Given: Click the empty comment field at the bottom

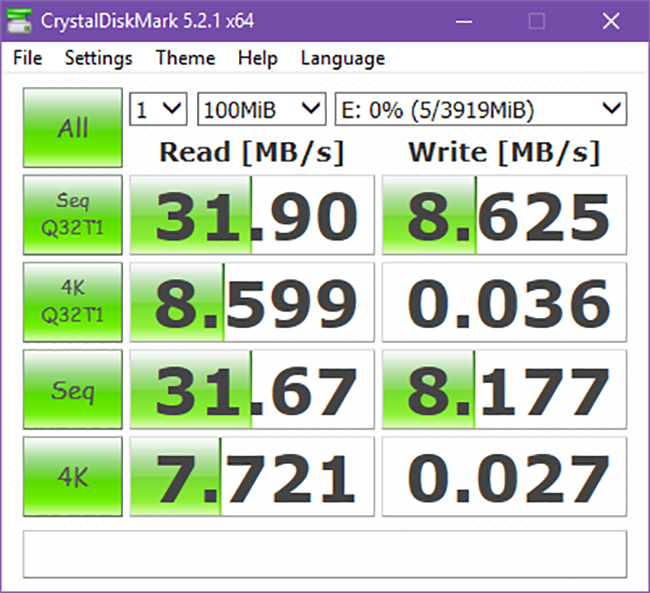Looking at the screenshot, I should [x=325, y=553].
